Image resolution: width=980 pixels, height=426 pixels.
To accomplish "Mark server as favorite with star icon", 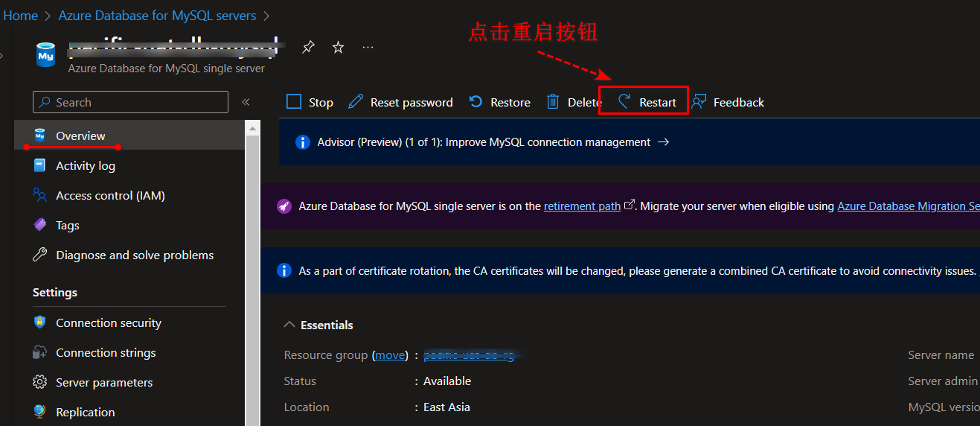I will (338, 48).
